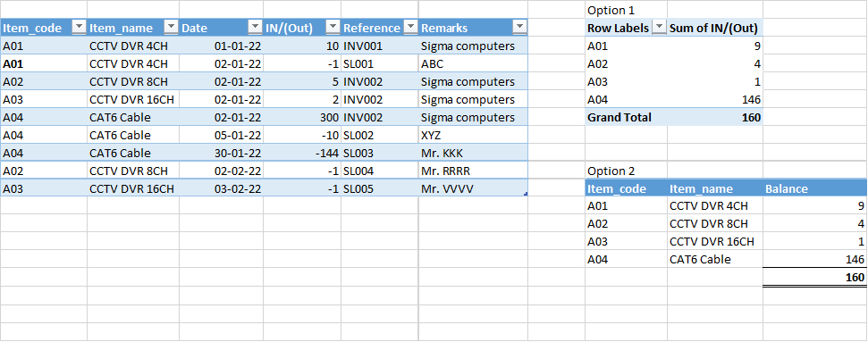Open the Date column filter dropdown
The height and width of the screenshot is (342, 868).
tap(255, 28)
